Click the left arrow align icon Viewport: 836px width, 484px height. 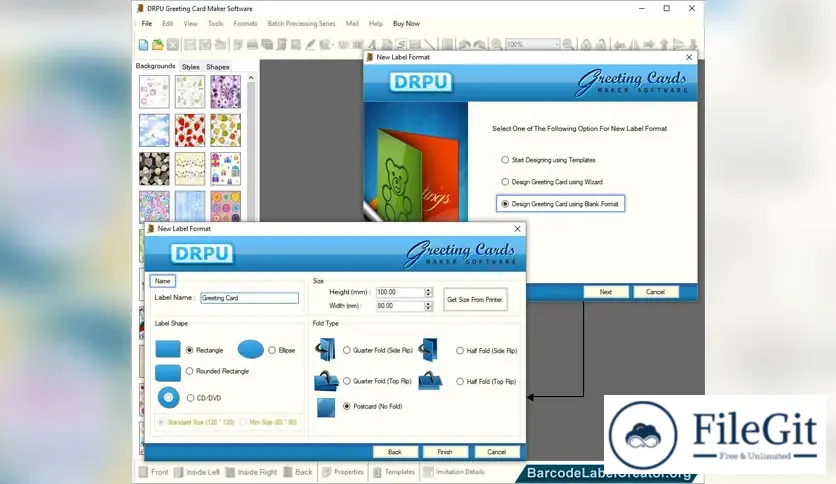coord(619,45)
